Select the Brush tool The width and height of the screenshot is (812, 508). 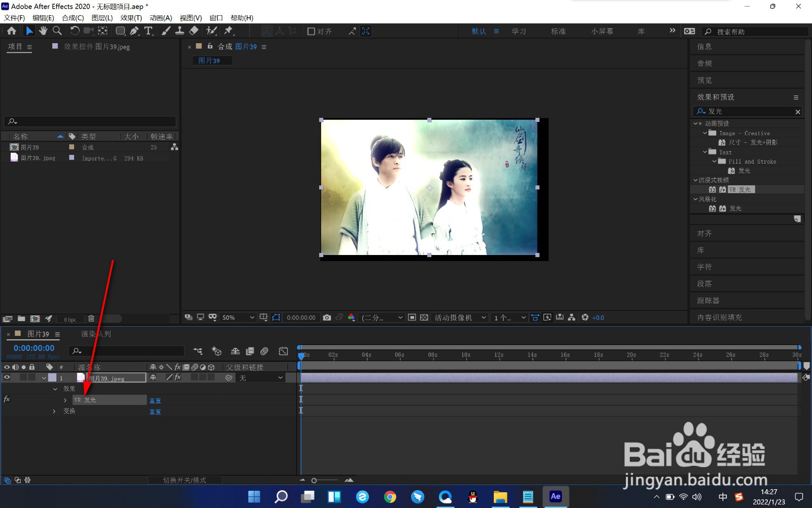pyautogui.click(x=166, y=31)
